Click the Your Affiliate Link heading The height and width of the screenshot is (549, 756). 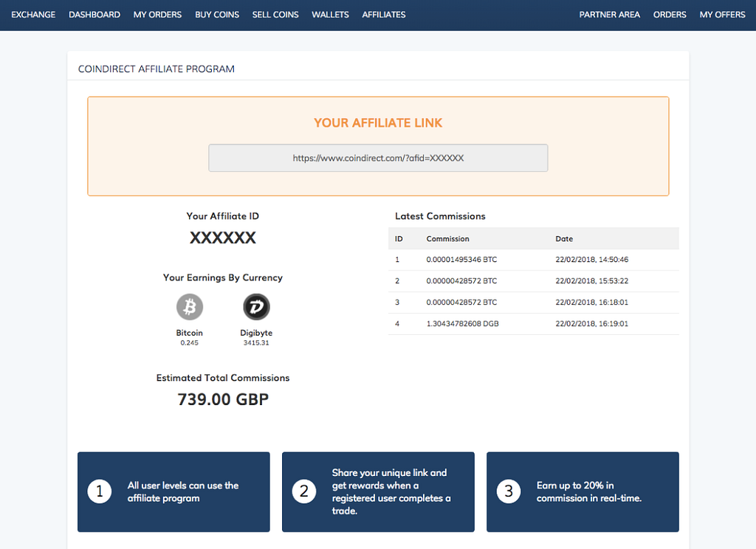tap(378, 123)
